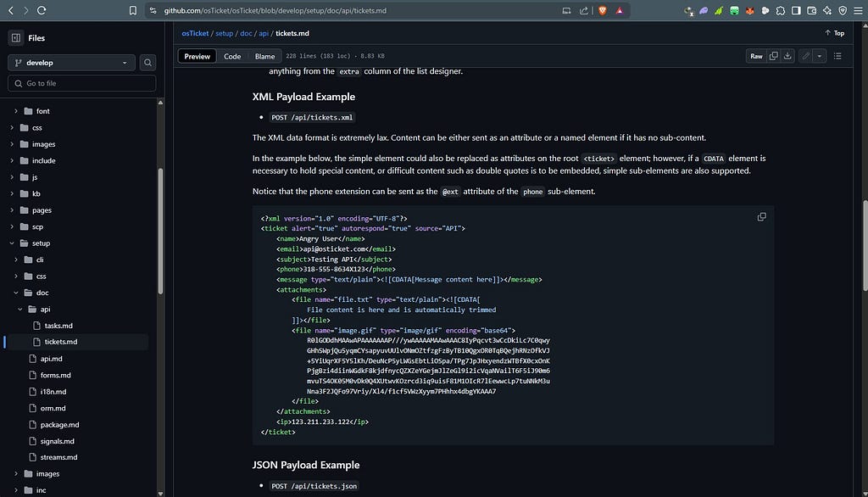Switch to the Blame tab
Screen dimensions: 868x497
coord(264,56)
